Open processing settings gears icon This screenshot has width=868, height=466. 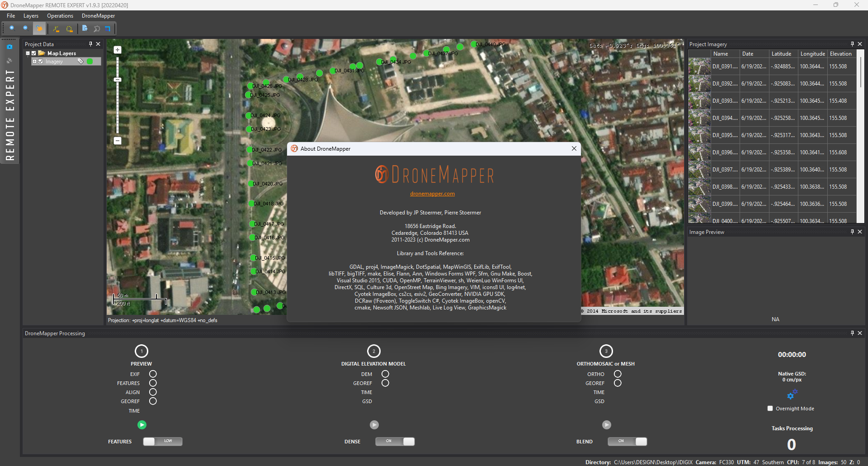pyautogui.click(x=792, y=395)
